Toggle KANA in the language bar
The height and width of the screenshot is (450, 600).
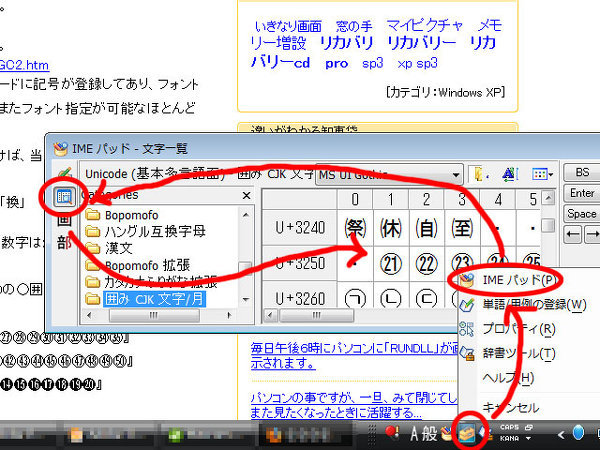click(x=509, y=438)
